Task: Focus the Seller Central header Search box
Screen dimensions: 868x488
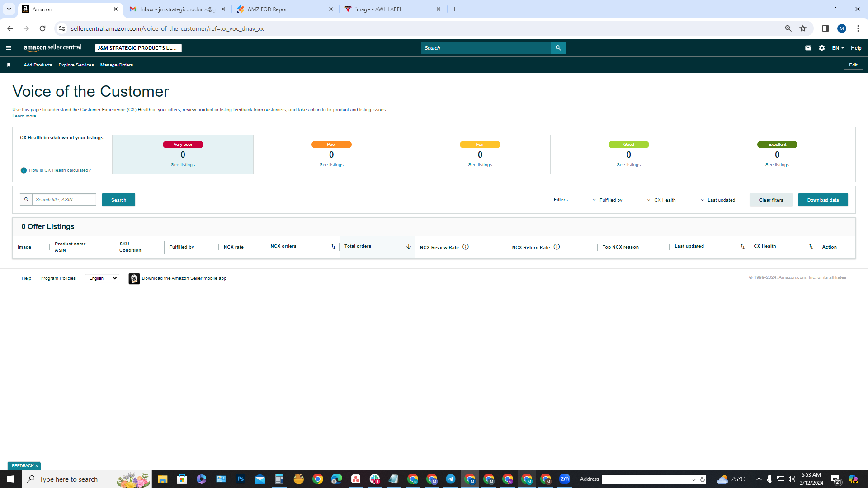Action: pyautogui.click(x=486, y=48)
